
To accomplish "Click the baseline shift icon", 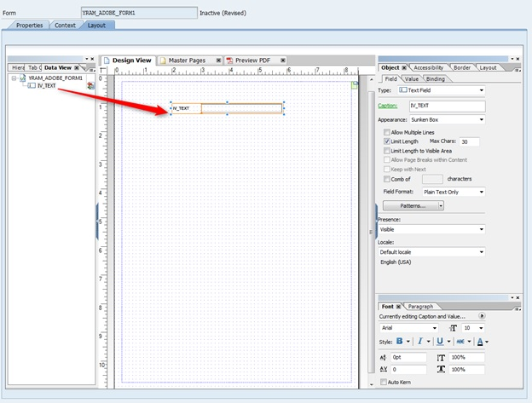I will pyautogui.click(x=384, y=357).
